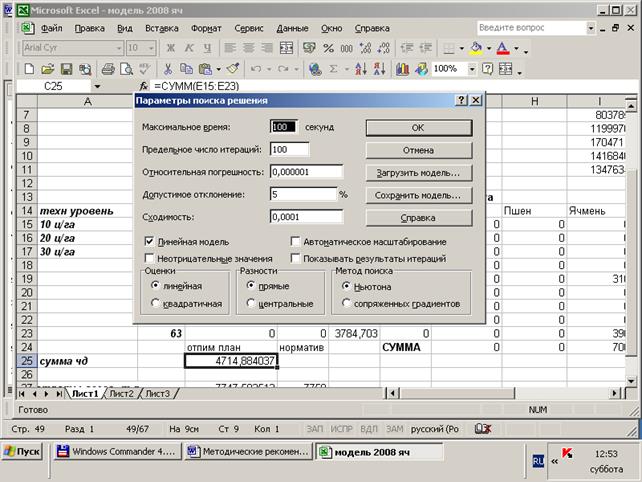Click the fill color bucket icon
Viewport: 642px width, 482px height.
tap(476, 48)
